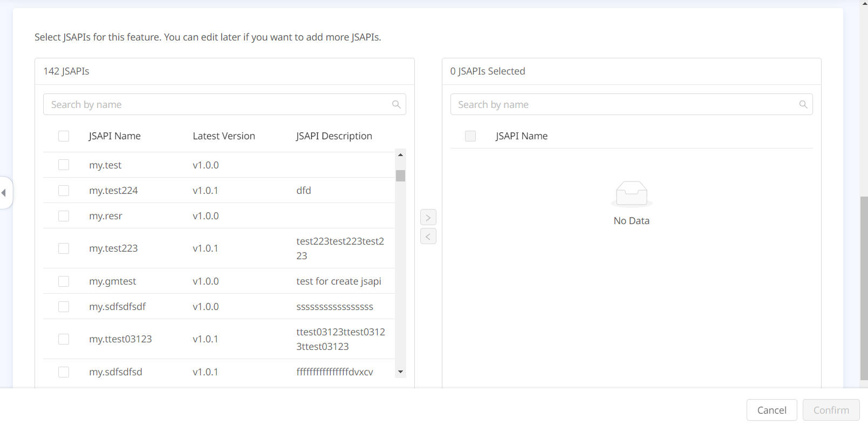Check the my.ttest03123 checkbox
Screen dimensions: 868x425
[64, 339]
